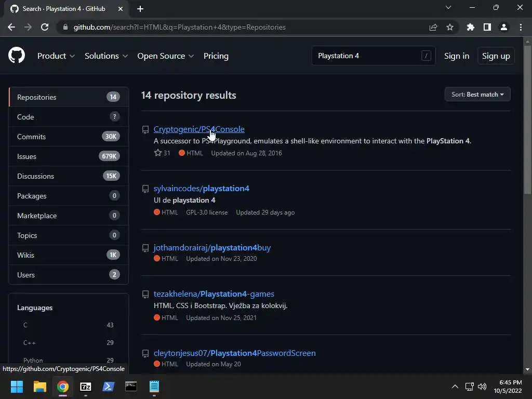Screen dimensions: 532x399
Task: Select the Issues results filter
Action: tap(69, 156)
